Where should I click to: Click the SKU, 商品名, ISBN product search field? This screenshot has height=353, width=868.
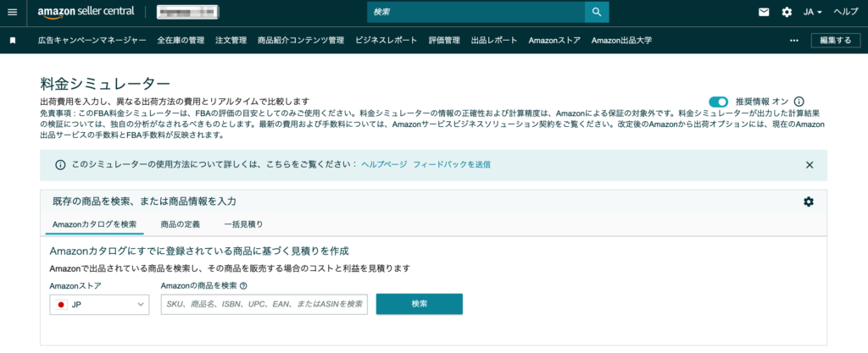pyautogui.click(x=264, y=305)
